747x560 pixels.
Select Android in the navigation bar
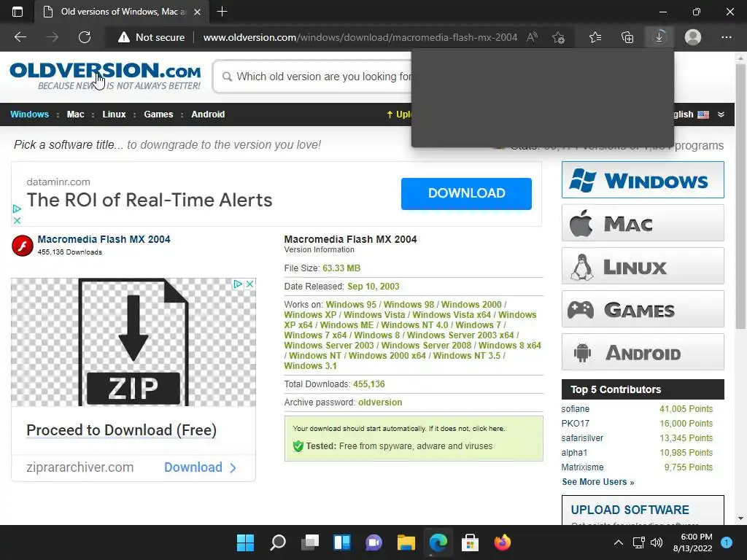tap(208, 114)
